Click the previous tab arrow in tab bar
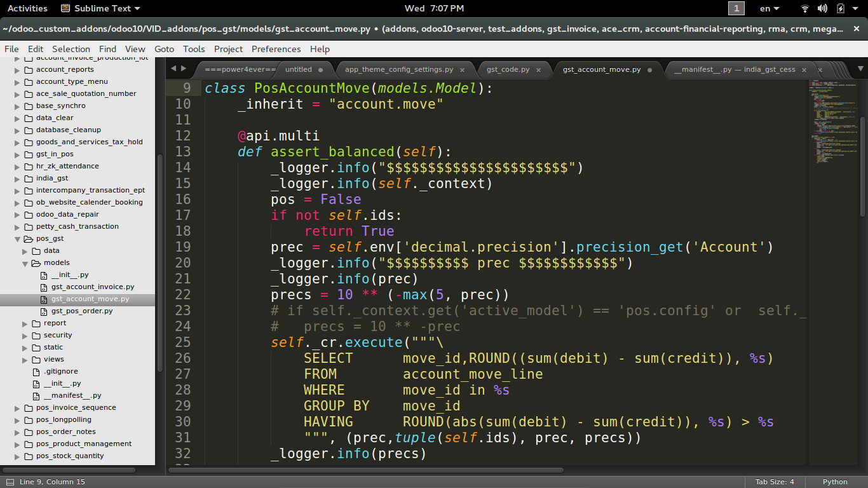 coord(173,69)
